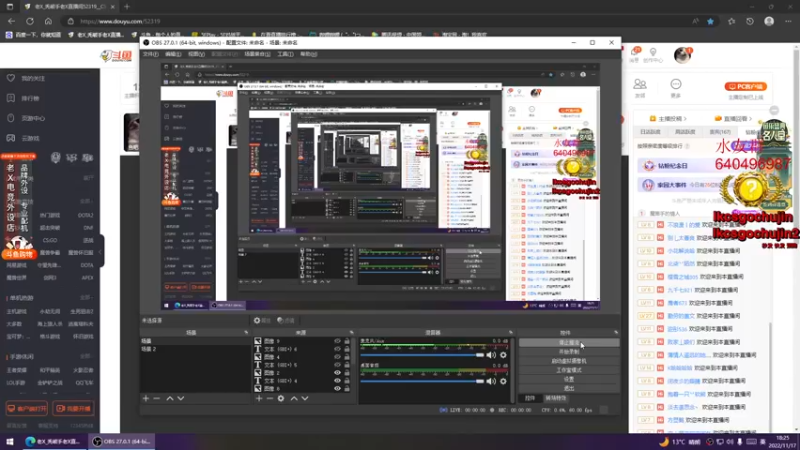
Task: Open OBS 文件 file menu
Action: (x=150, y=54)
